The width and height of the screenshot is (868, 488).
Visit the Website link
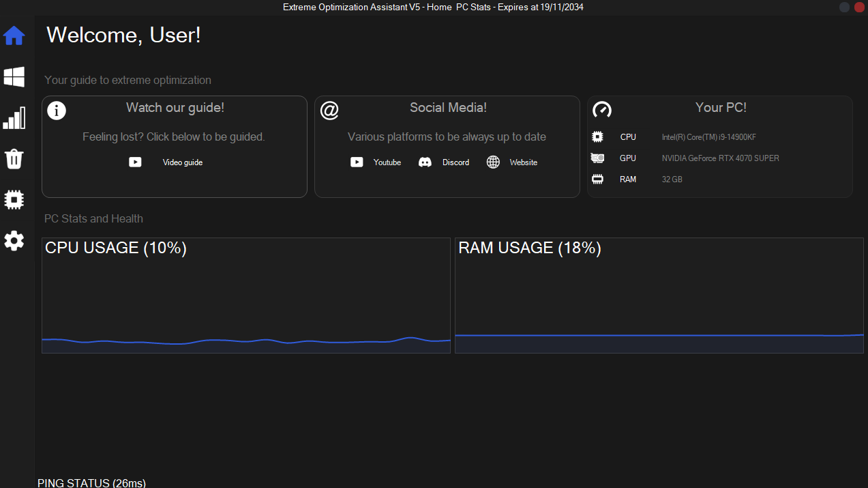pos(523,162)
